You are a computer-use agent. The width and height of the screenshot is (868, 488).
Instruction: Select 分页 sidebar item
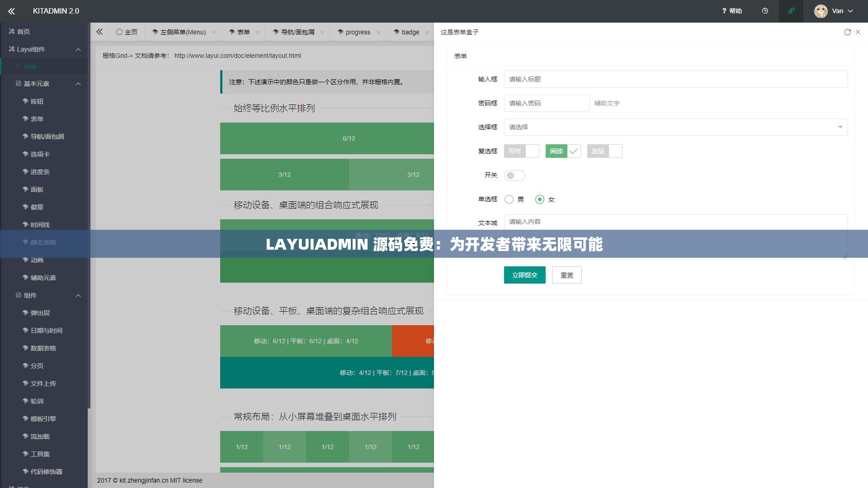(x=44, y=366)
